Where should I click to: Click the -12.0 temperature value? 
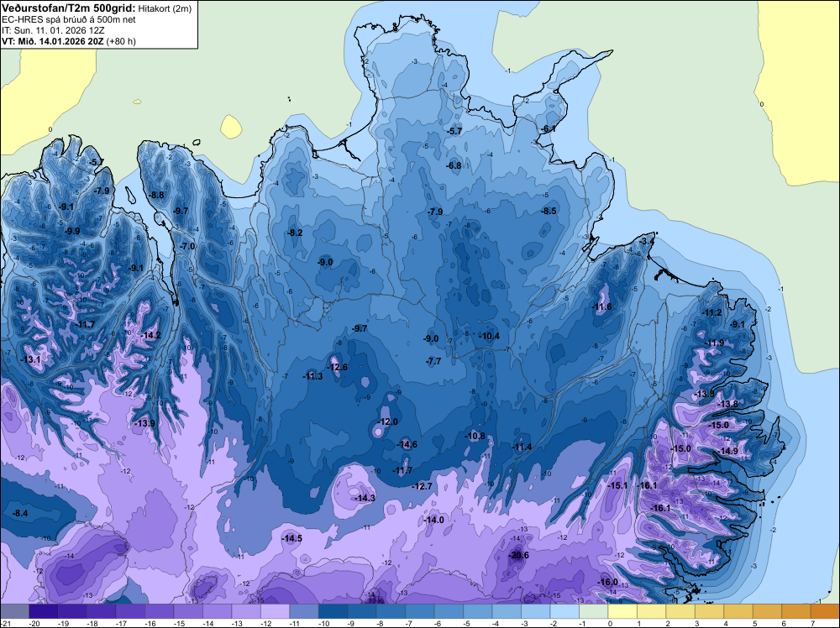pyautogui.click(x=387, y=421)
